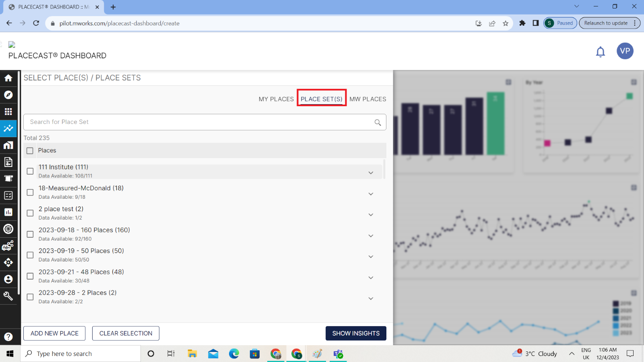Viewport: 644px width, 362px height.
Task: Click the Windows taskbar search box
Action: (80, 354)
